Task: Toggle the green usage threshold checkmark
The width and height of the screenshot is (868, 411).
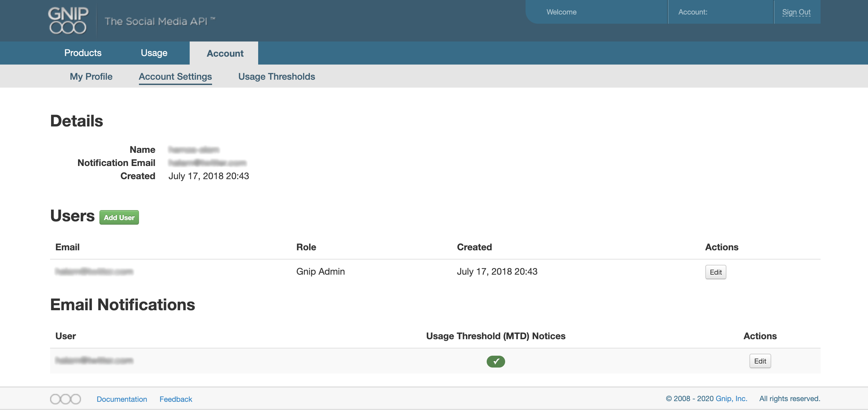Action: 495,361
